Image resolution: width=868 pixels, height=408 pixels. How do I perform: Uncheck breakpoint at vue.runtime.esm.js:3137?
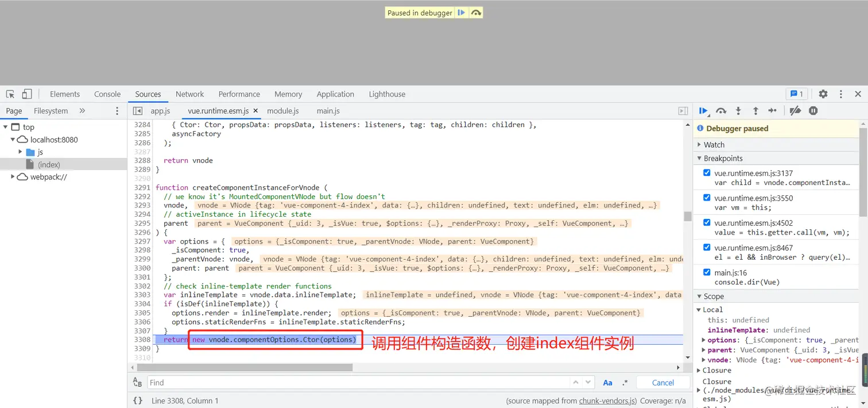click(x=707, y=173)
